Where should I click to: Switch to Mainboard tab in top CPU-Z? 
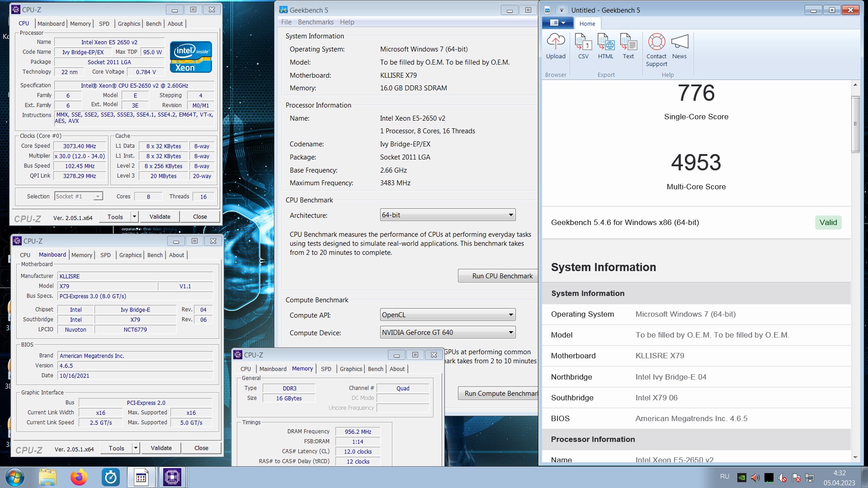coord(51,23)
